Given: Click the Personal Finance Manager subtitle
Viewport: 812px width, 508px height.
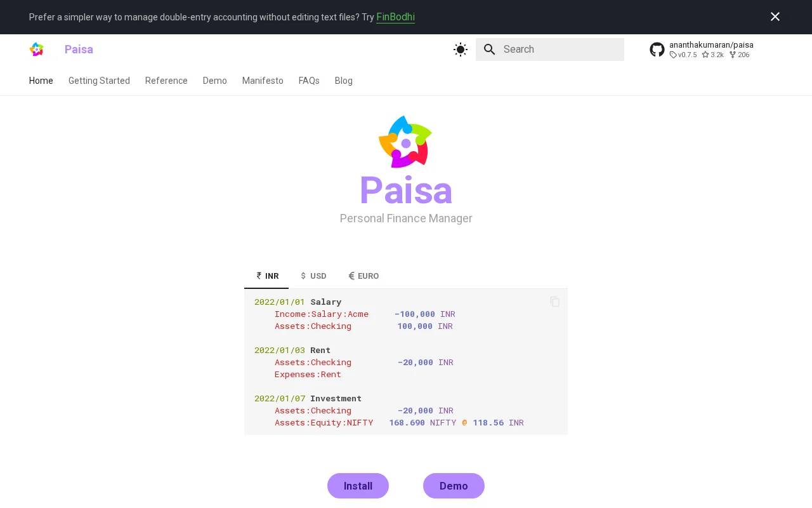Looking at the screenshot, I should click(x=406, y=218).
